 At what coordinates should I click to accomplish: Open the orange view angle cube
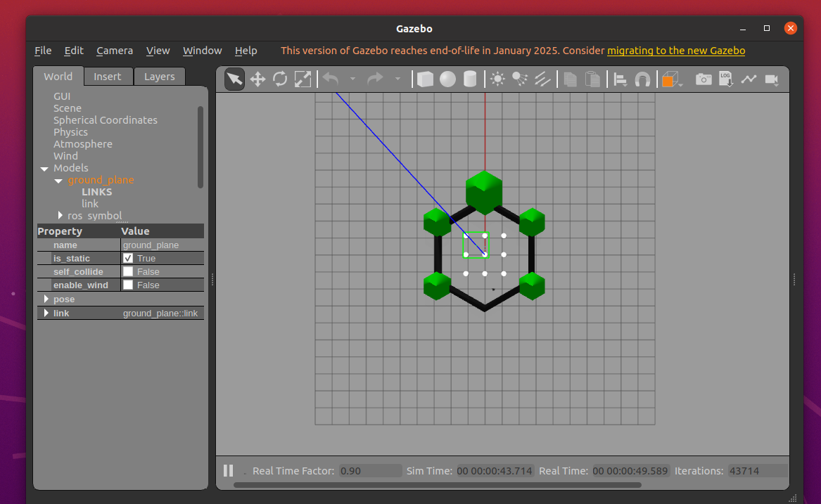point(670,79)
